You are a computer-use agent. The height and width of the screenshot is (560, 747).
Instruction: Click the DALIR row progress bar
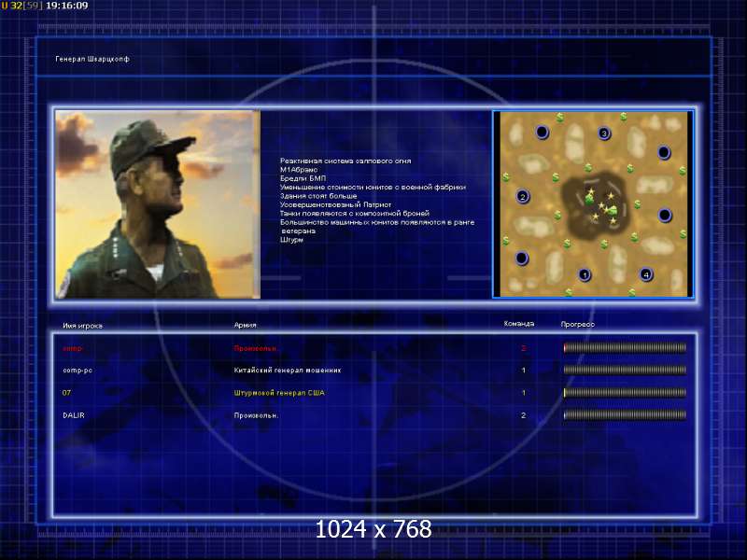click(x=625, y=414)
